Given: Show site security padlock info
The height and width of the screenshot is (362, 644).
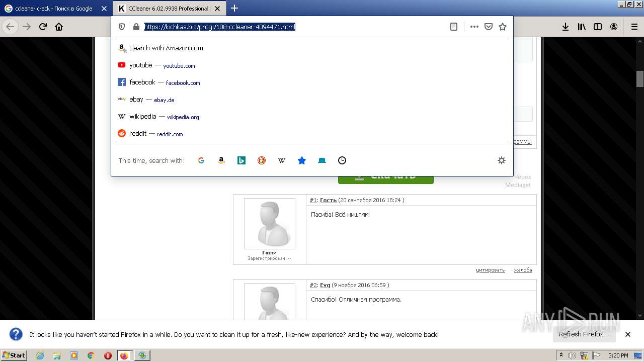Looking at the screenshot, I should tap(136, 27).
